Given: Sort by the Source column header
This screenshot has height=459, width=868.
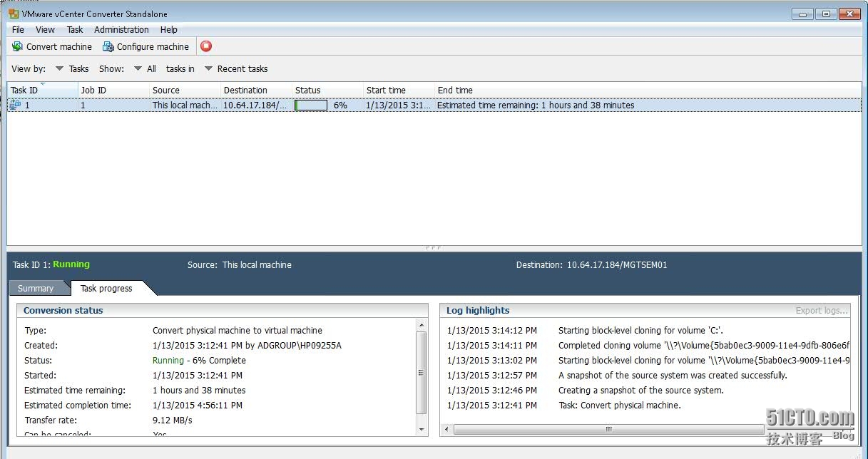Looking at the screenshot, I should pyautogui.click(x=185, y=90).
